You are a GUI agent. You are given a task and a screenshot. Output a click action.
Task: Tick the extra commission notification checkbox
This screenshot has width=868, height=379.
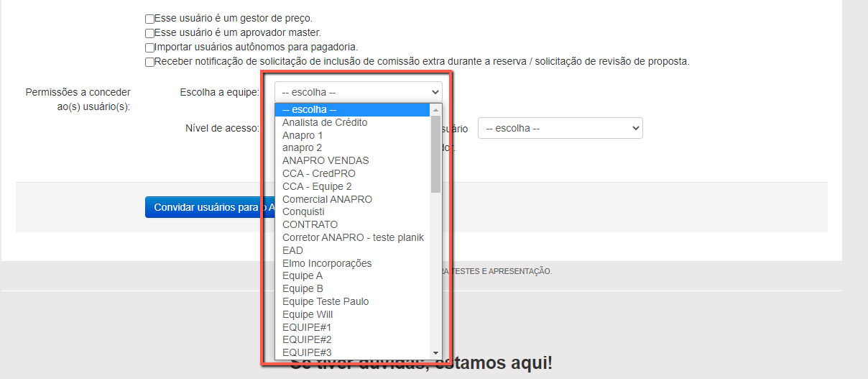149,62
